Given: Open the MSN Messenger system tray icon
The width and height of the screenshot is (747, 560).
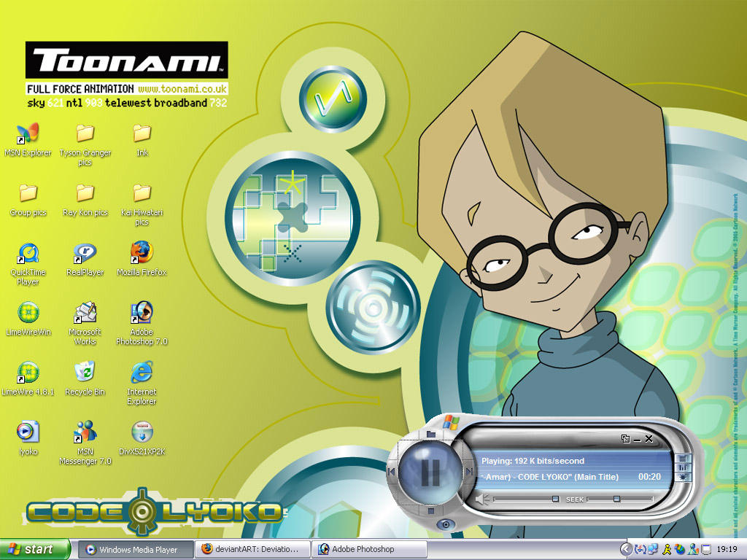Looking at the screenshot, I should (x=692, y=549).
